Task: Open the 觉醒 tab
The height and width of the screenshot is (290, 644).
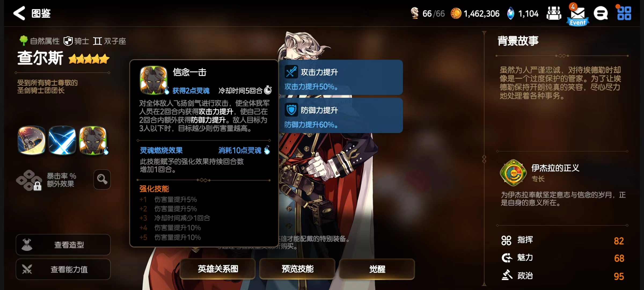Action: [x=377, y=269]
